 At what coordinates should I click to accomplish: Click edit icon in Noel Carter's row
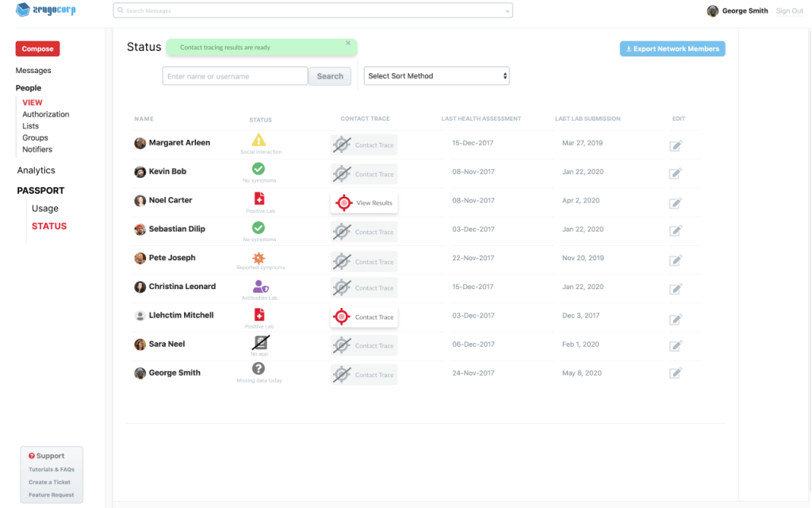(x=675, y=203)
